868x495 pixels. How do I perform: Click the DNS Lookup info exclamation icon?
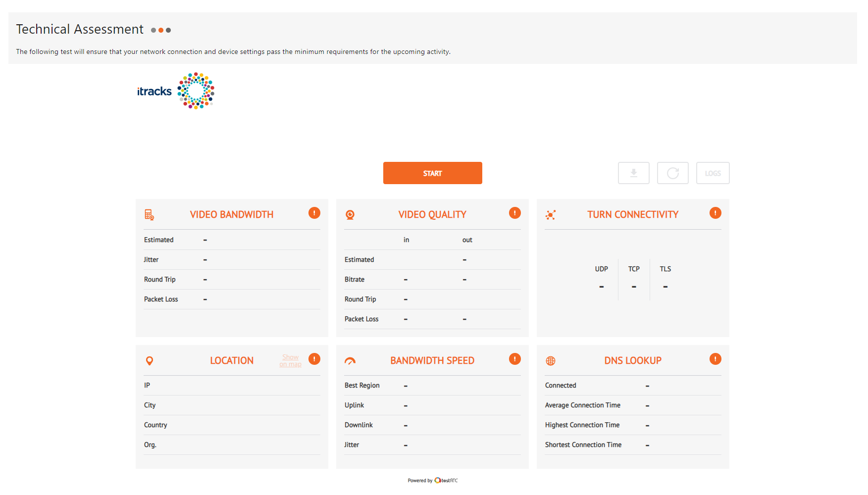[715, 359]
